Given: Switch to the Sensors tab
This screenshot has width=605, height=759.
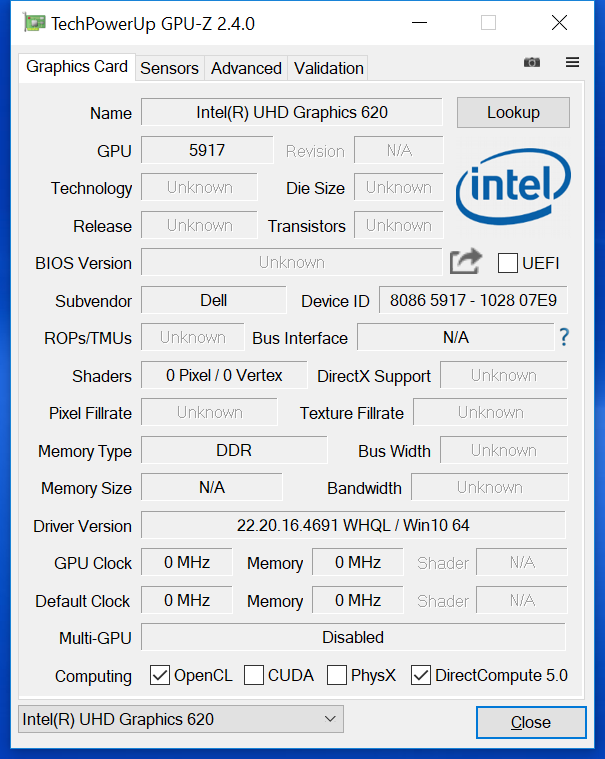Looking at the screenshot, I should pos(169,68).
